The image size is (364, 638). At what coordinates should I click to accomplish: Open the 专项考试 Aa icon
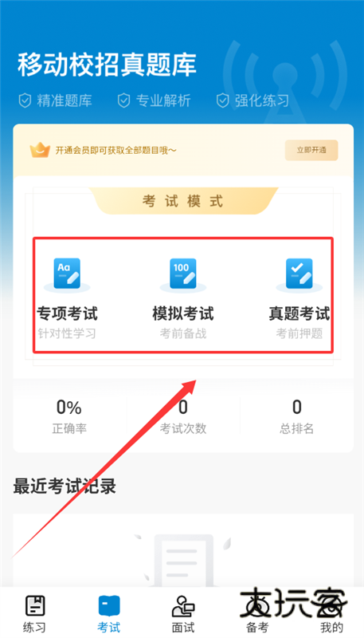pos(67,274)
